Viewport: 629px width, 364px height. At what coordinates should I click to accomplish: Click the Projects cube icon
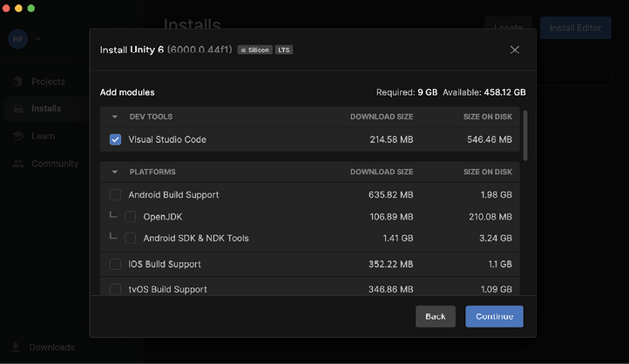(17, 81)
